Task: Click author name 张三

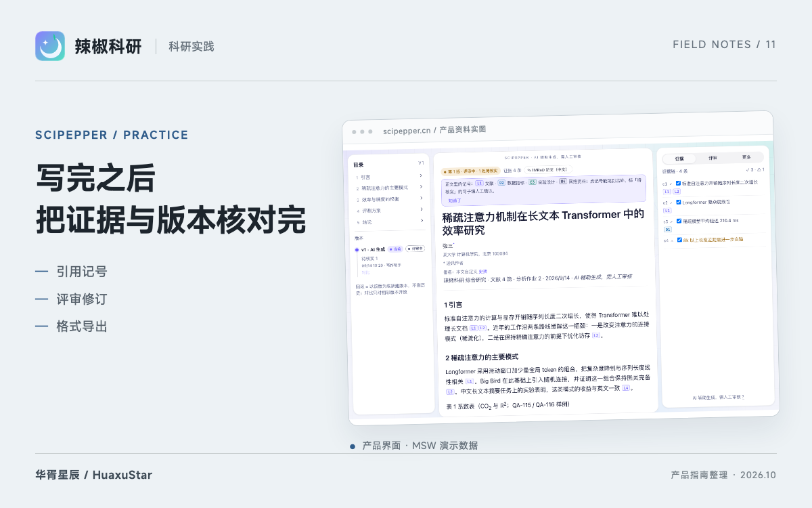Action: [x=447, y=246]
